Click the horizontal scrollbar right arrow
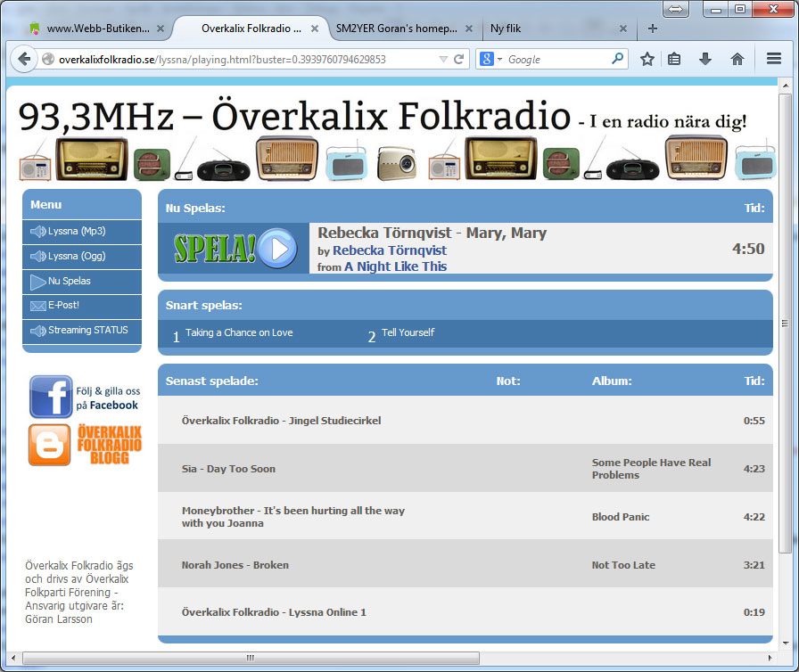The width and height of the screenshot is (799, 672). 770,658
